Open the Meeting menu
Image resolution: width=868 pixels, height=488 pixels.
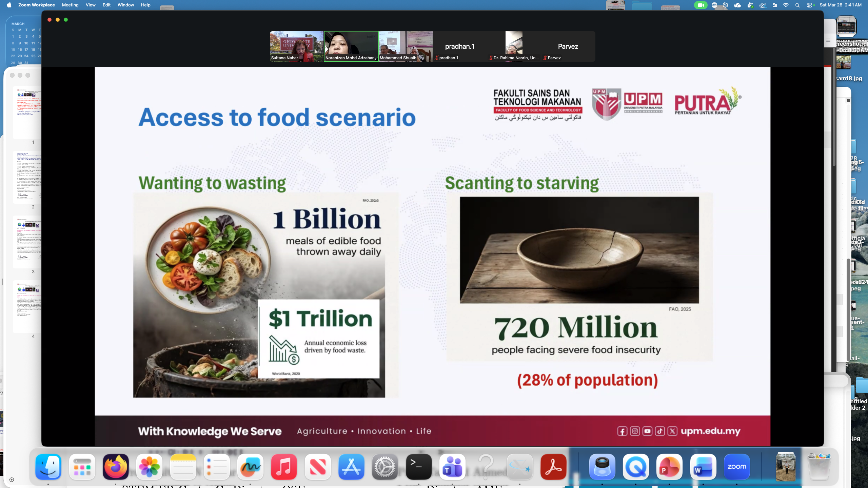tap(70, 5)
